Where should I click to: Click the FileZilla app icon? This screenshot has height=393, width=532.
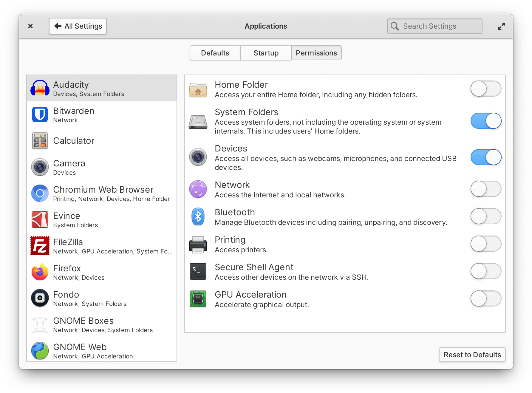(40, 246)
